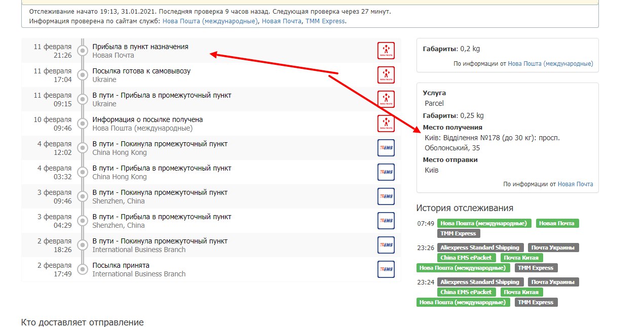Screen dimensions: 644x327
Task: Open 'Нова Пошта (международные)' link in top info box
Action: pyautogui.click(x=210, y=21)
